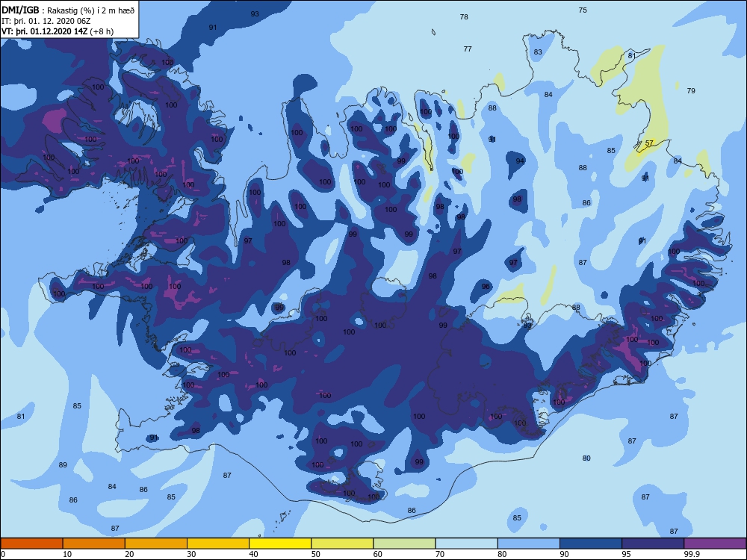Select the dark indigo 95–99.9 legend swatch
Viewport: 747px width, 560px height.
click(x=653, y=544)
